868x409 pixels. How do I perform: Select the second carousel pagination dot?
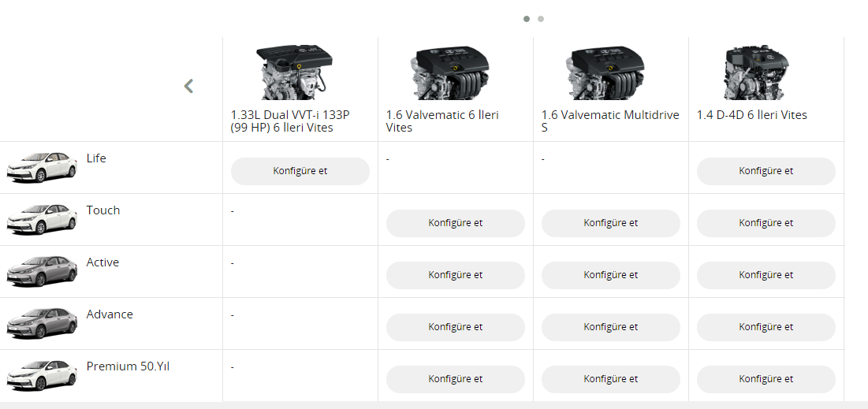(541, 19)
